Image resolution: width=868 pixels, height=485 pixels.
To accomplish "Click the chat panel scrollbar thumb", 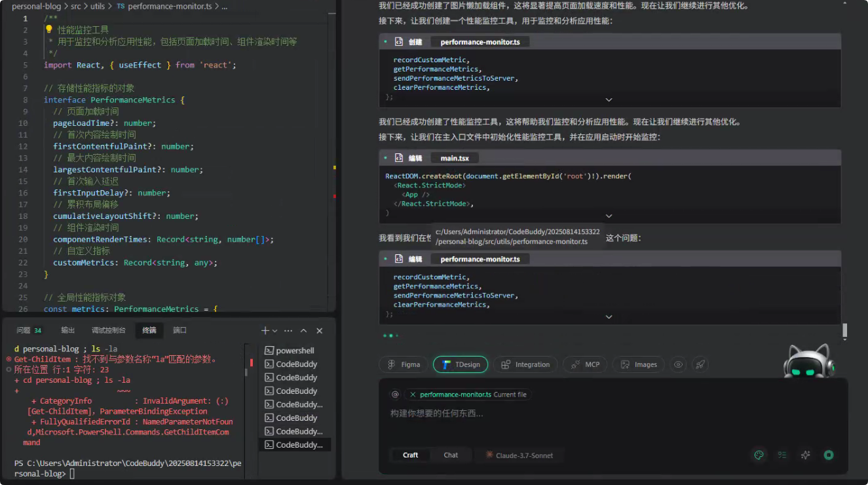I will (844, 331).
